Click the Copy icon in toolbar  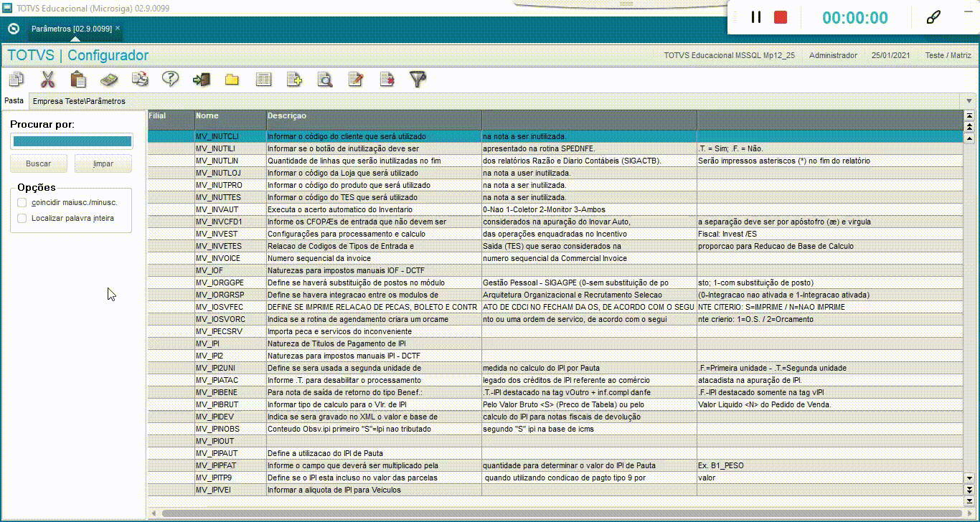16,79
